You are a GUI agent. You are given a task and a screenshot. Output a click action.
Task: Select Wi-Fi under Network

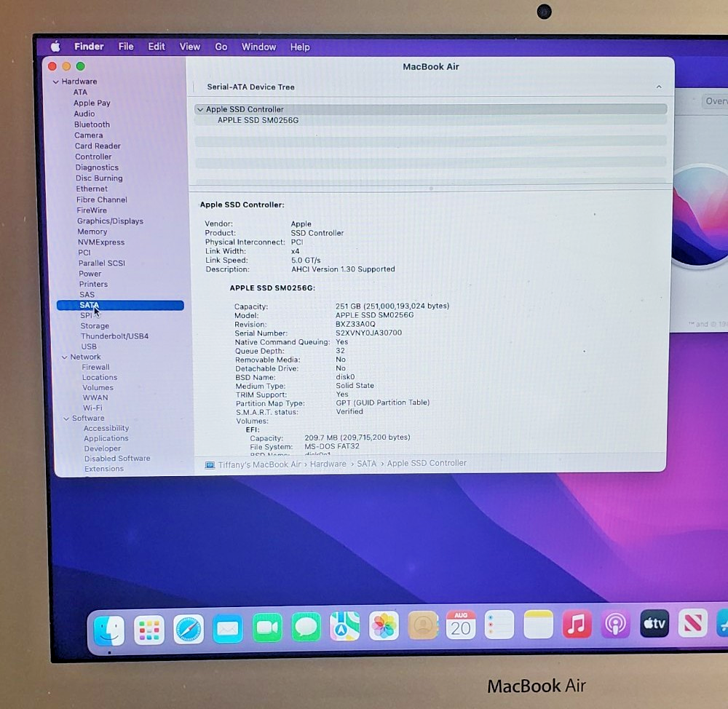tap(92, 408)
